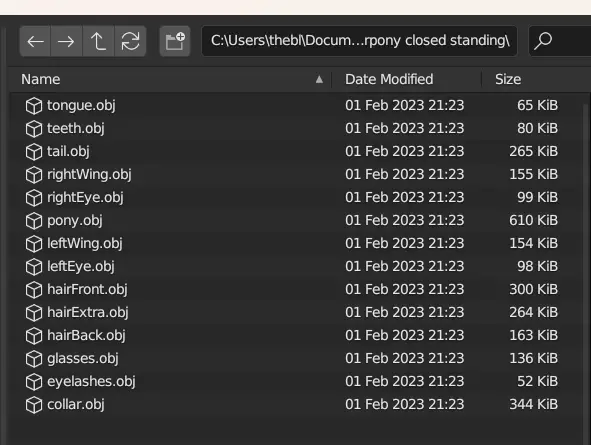Create a new folder

pos(175,41)
